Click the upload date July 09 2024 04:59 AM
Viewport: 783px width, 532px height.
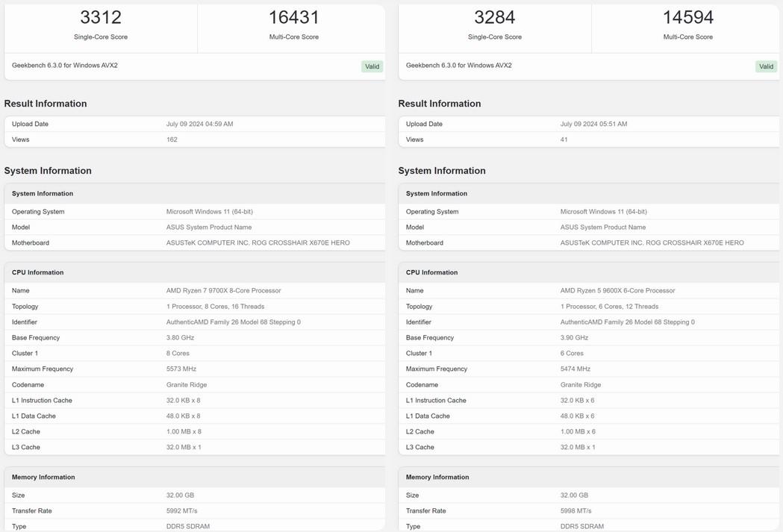(199, 124)
